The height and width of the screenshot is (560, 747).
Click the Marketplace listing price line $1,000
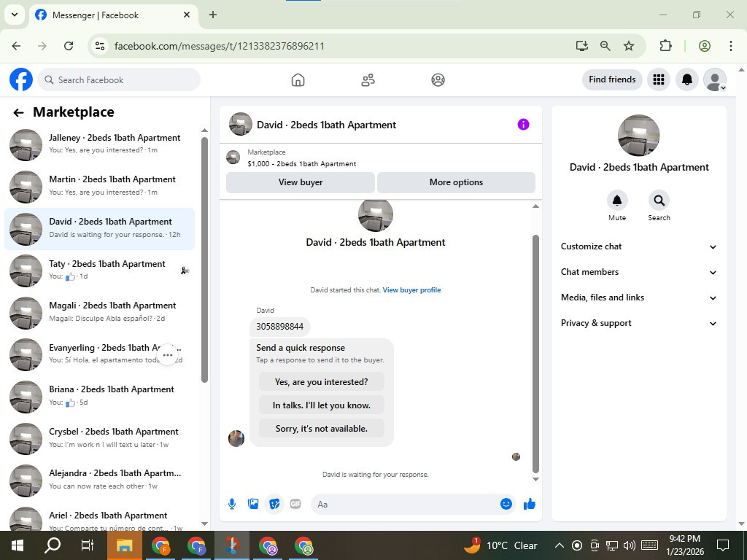click(301, 164)
